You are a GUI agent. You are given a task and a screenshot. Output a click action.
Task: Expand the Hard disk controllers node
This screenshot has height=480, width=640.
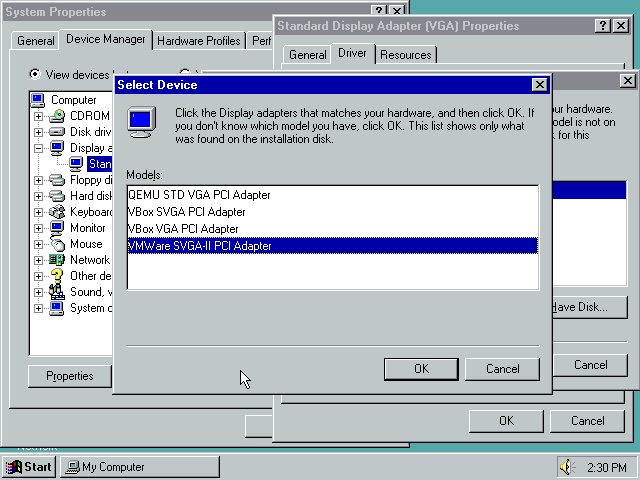[x=38, y=196]
